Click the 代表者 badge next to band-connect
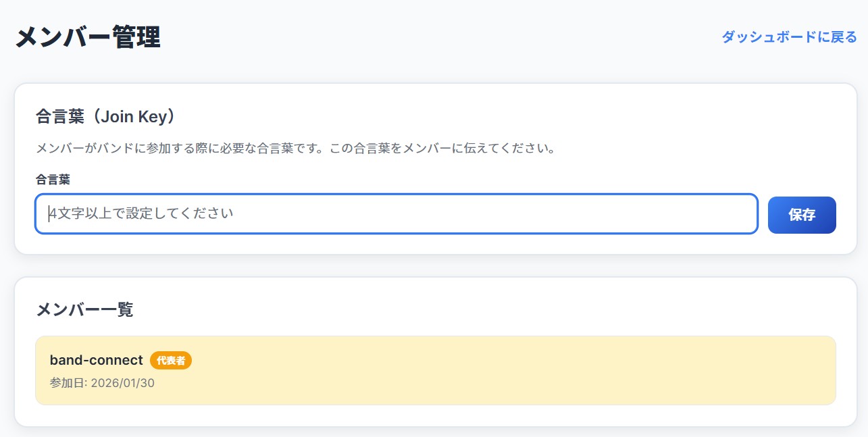The width and height of the screenshot is (868, 437). (x=172, y=360)
